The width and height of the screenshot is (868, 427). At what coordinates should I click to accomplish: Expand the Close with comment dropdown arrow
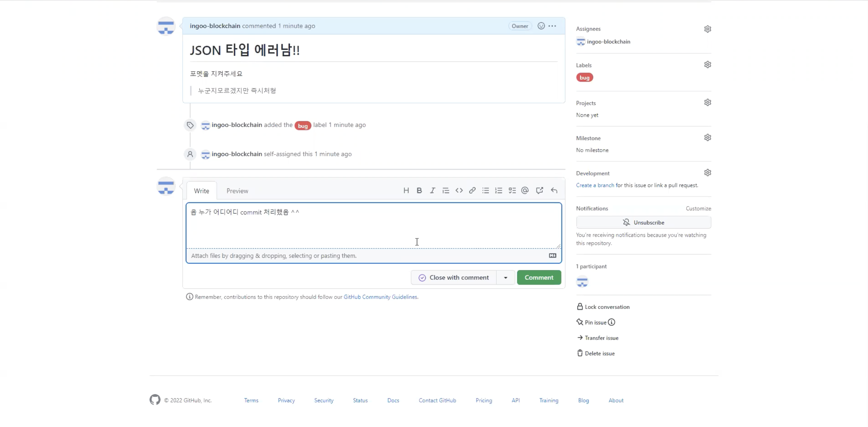click(506, 278)
